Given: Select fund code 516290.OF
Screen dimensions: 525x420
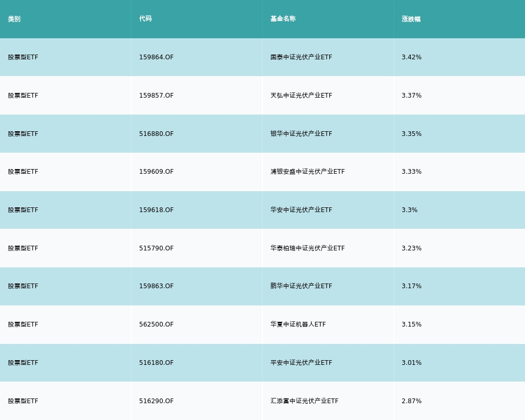Looking at the screenshot, I should point(156,401).
